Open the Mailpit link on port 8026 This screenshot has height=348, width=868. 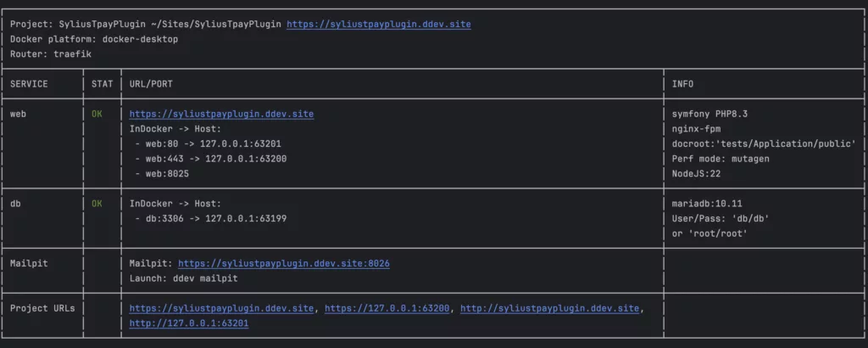(284, 264)
